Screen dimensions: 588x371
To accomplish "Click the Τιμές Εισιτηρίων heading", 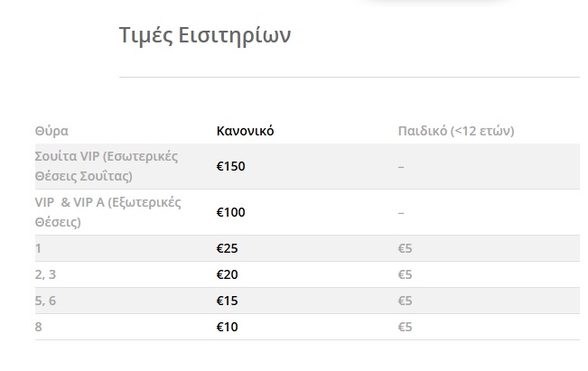I will 205,35.
